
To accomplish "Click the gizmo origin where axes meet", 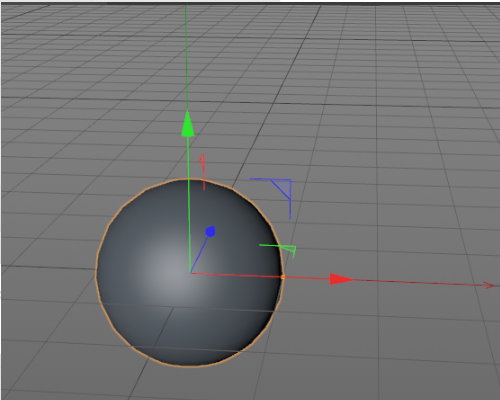I will (x=190, y=273).
